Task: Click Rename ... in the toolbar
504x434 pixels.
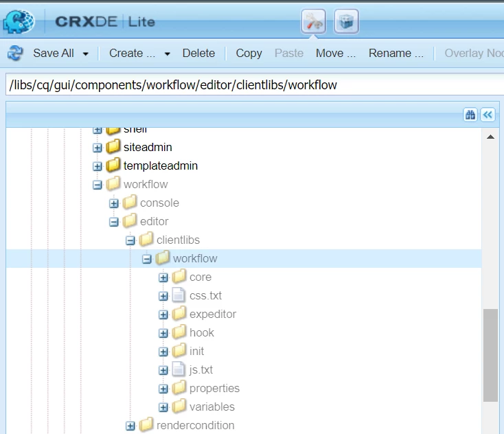Action: (396, 53)
